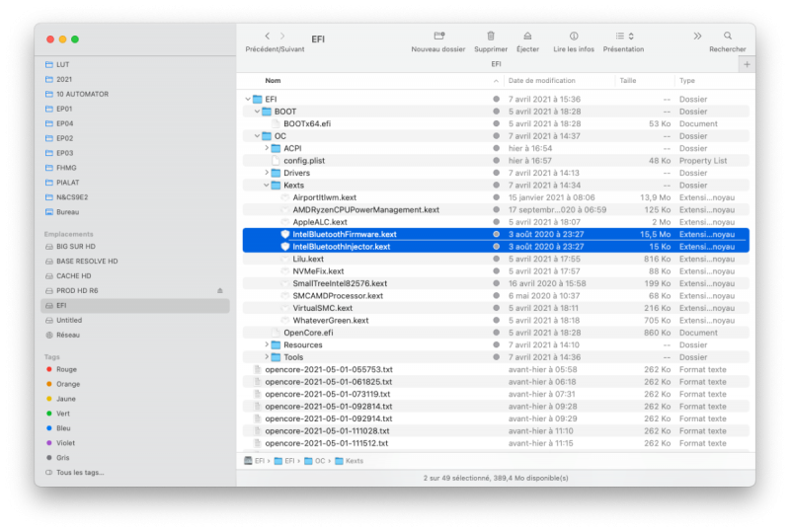Sort by Date de modification column

541,81
